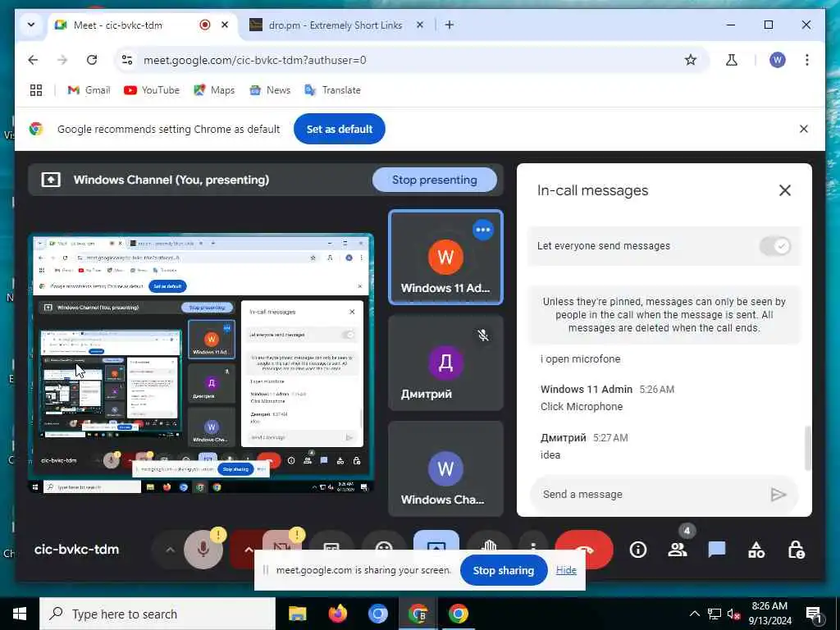Open Firefox from taskbar

(337, 614)
